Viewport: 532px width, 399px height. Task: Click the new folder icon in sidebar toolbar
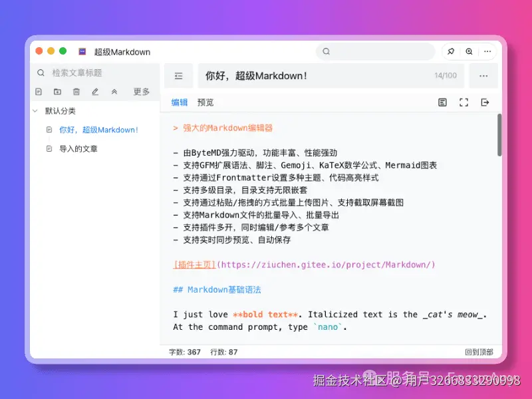(x=57, y=92)
